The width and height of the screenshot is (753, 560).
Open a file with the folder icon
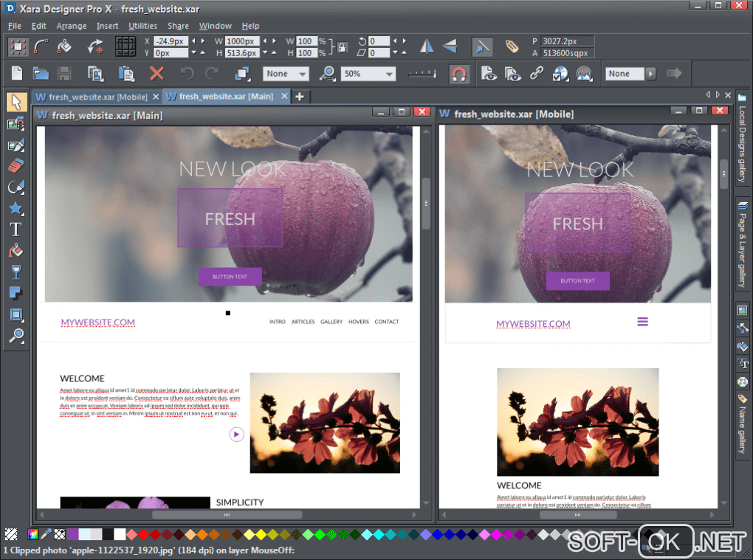(x=41, y=74)
